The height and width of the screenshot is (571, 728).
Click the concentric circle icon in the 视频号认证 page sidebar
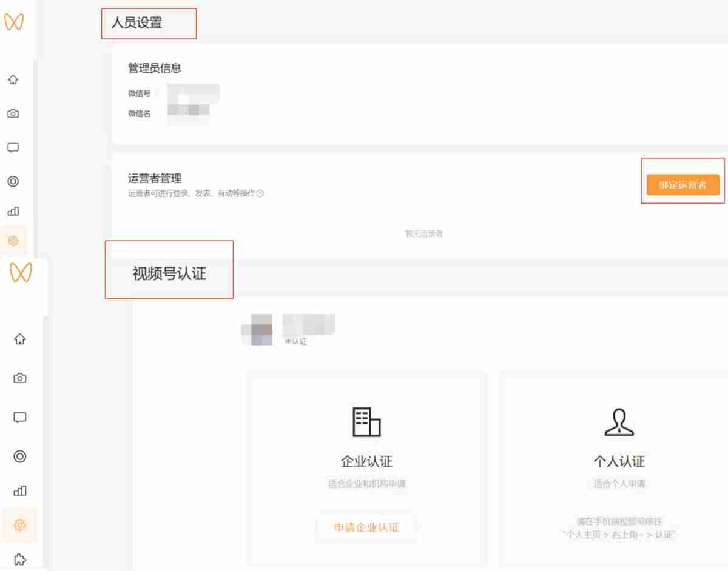tap(20, 456)
